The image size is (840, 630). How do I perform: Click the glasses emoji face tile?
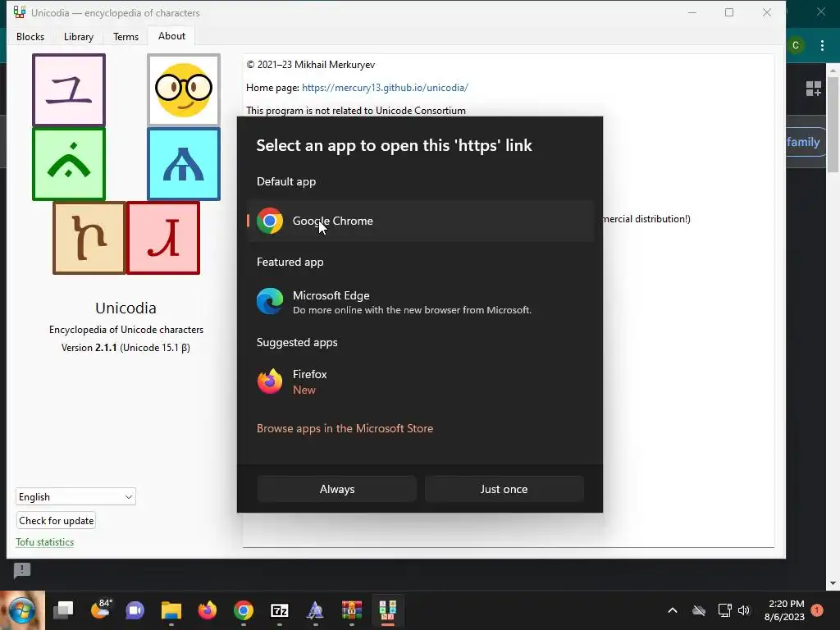tap(184, 90)
